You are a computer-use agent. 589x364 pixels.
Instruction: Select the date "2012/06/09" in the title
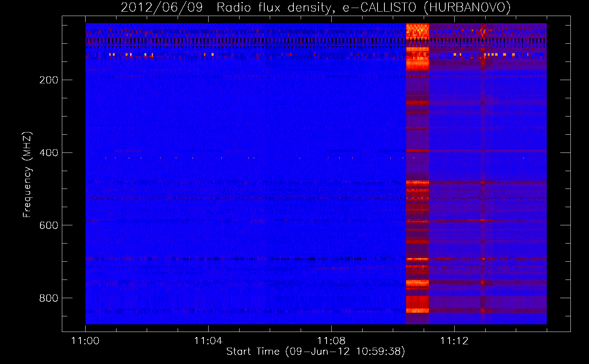point(162,7)
